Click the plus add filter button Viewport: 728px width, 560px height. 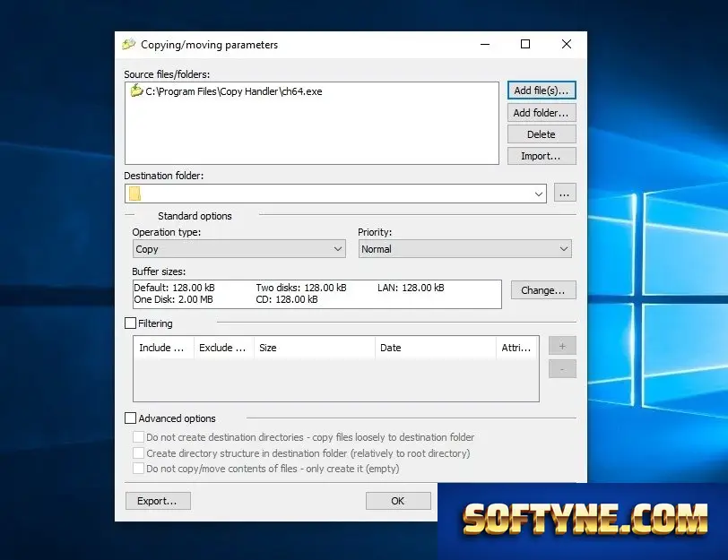(x=562, y=346)
